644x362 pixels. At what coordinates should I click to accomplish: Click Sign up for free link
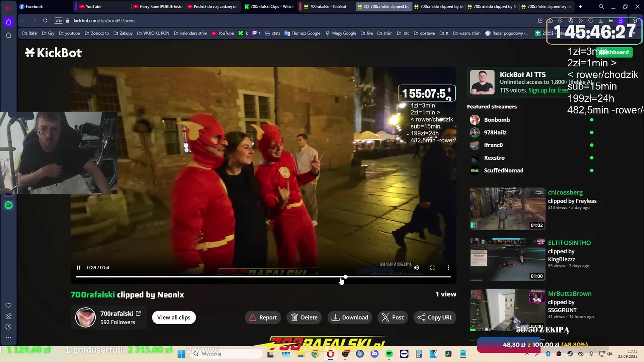548,90
